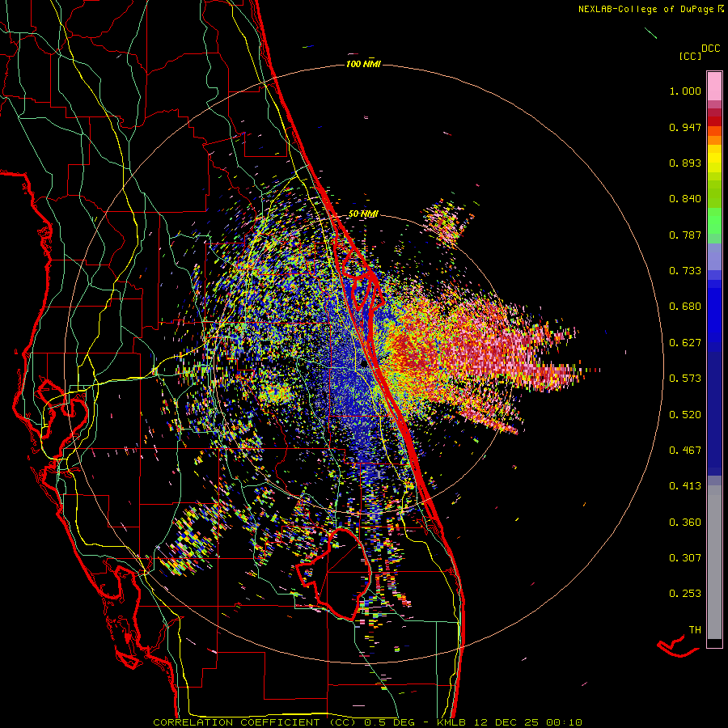Viewport: 728px width, 728px height.
Task: Pick the gray swatch in the color bar
Action: (x=714, y=562)
